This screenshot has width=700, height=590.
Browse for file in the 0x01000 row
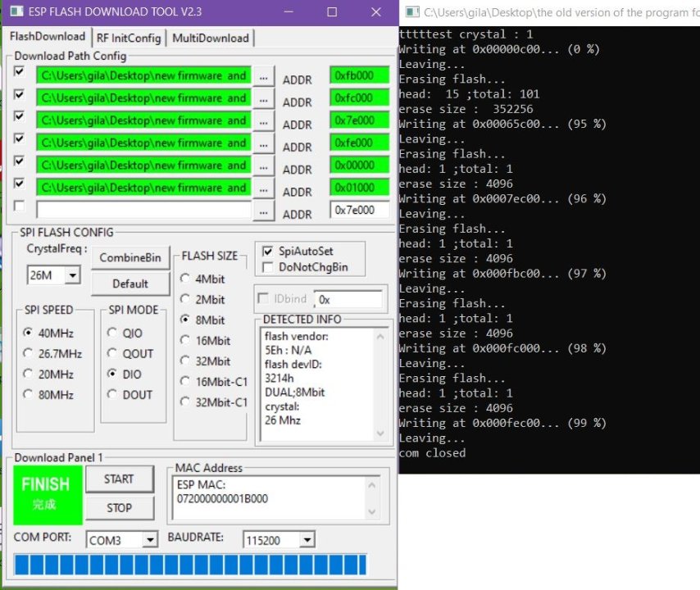tap(263, 189)
